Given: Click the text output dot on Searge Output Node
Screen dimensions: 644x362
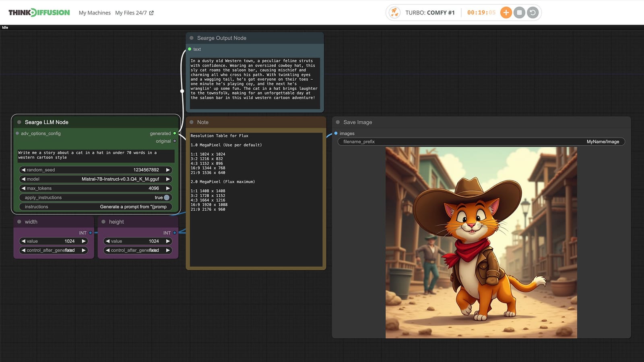Looking at the screenshot, I should [x=190, y=49].
